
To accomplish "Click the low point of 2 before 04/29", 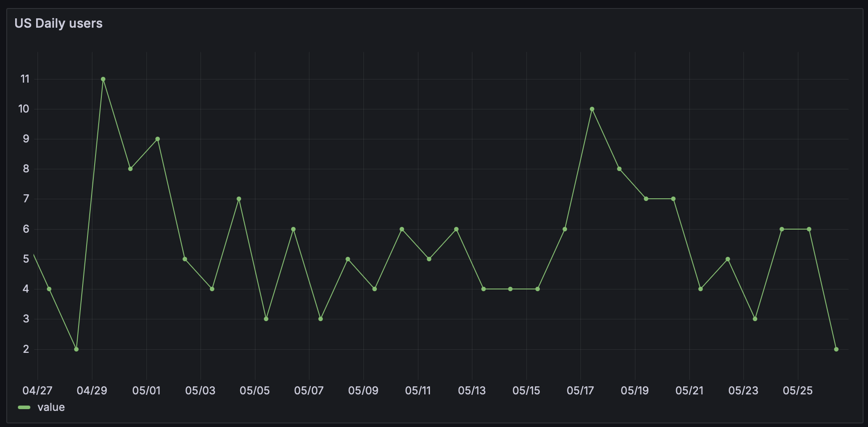I will tap(76, 349).
